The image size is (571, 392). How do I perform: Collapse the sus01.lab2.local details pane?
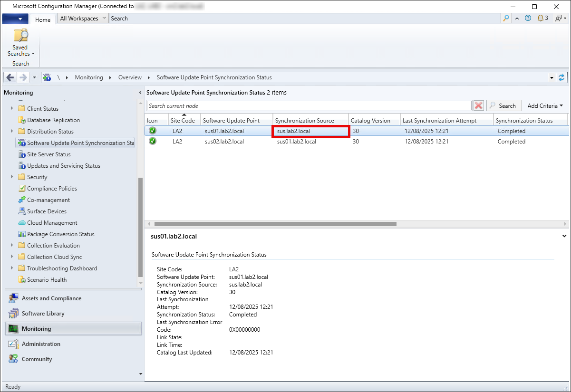(564, 236)
